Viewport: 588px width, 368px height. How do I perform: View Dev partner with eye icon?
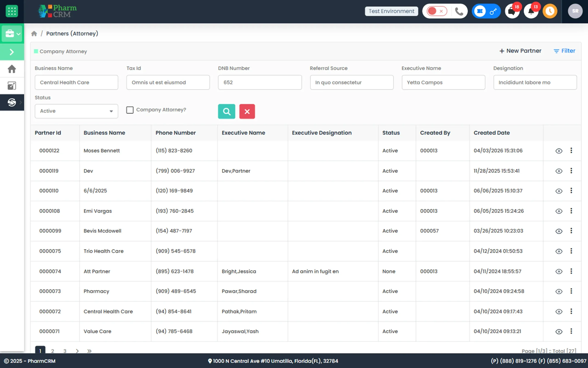click(559, 171)
